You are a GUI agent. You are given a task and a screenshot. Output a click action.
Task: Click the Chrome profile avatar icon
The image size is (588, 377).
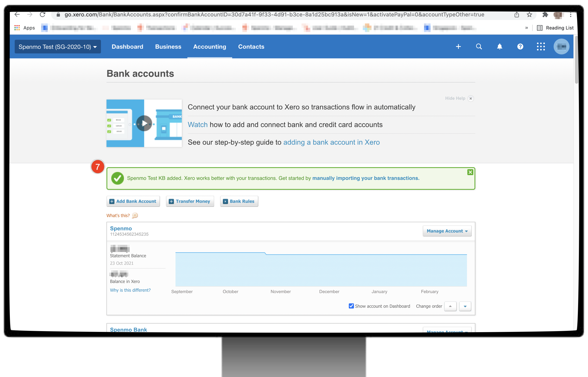tap(558, 15)
